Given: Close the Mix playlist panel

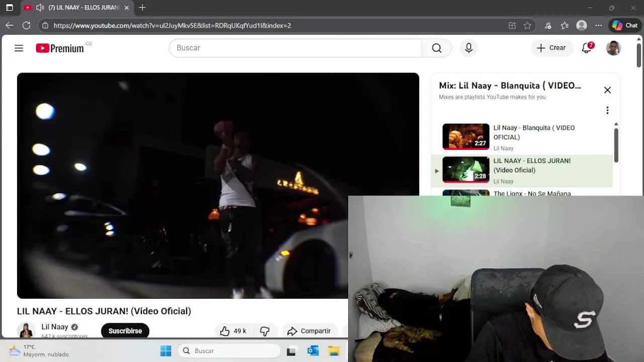Looking at the screenshot, I should 607,90.
